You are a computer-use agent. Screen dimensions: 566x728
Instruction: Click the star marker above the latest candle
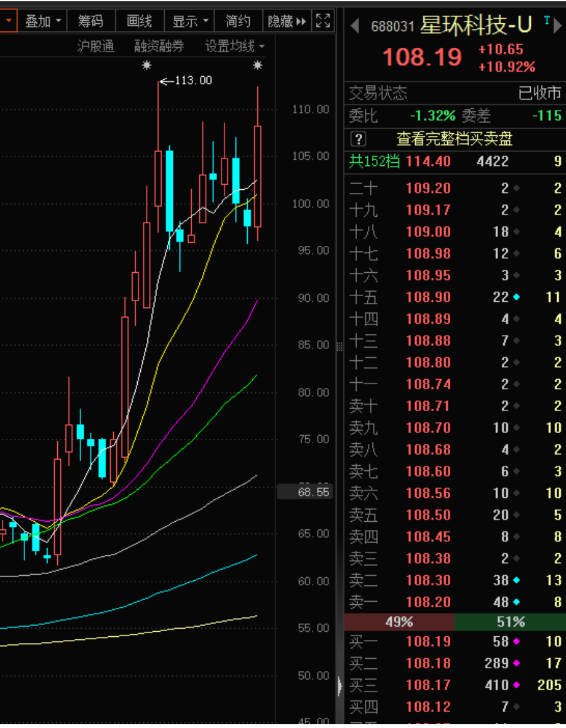click(x=257, y=65)
